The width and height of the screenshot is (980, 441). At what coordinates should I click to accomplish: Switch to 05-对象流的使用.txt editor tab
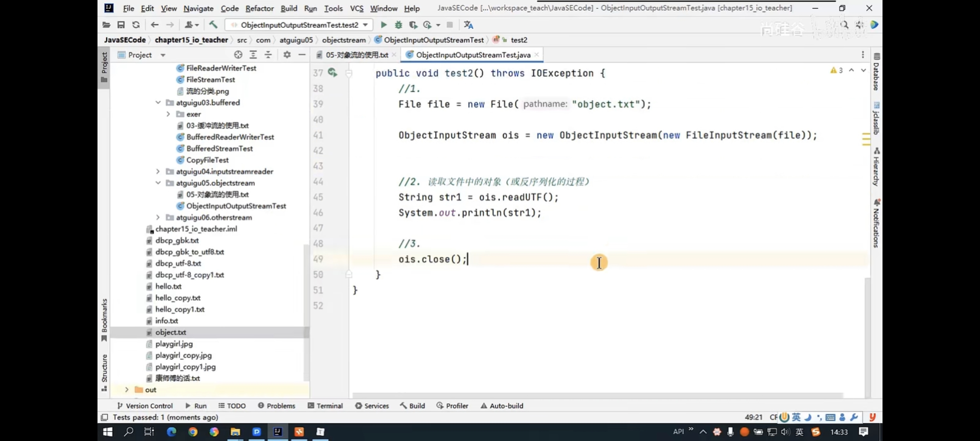point(356,55)
